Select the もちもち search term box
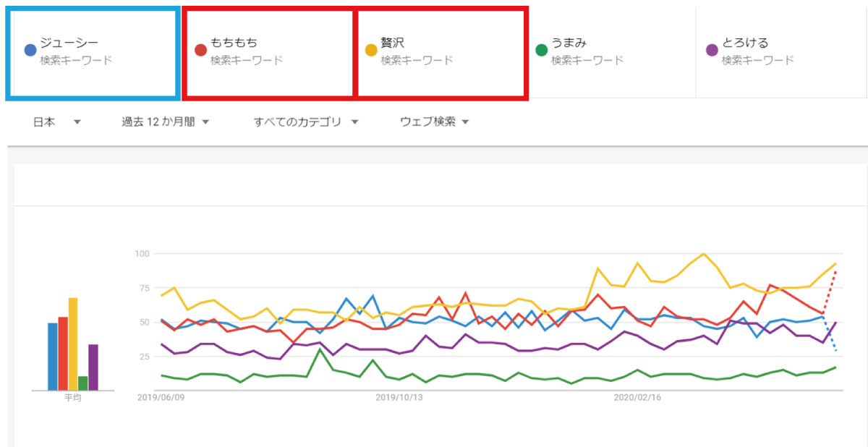 point(268,54)
